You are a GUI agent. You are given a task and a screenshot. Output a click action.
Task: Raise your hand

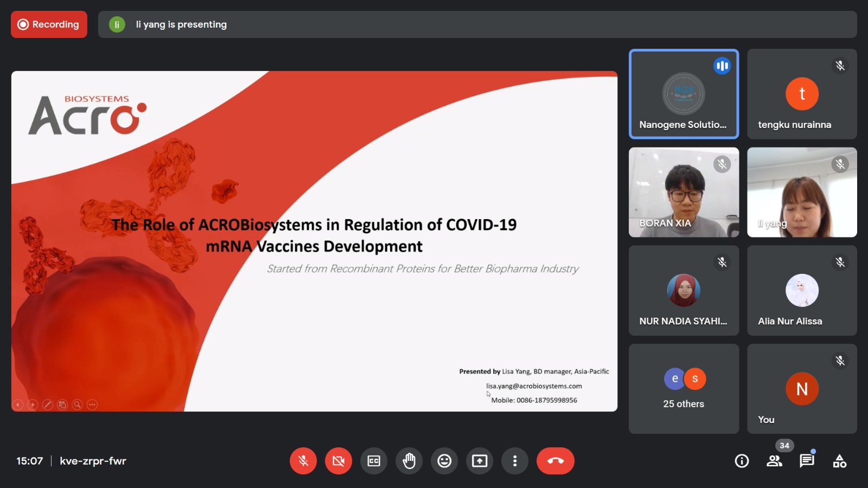click(409, 461)
